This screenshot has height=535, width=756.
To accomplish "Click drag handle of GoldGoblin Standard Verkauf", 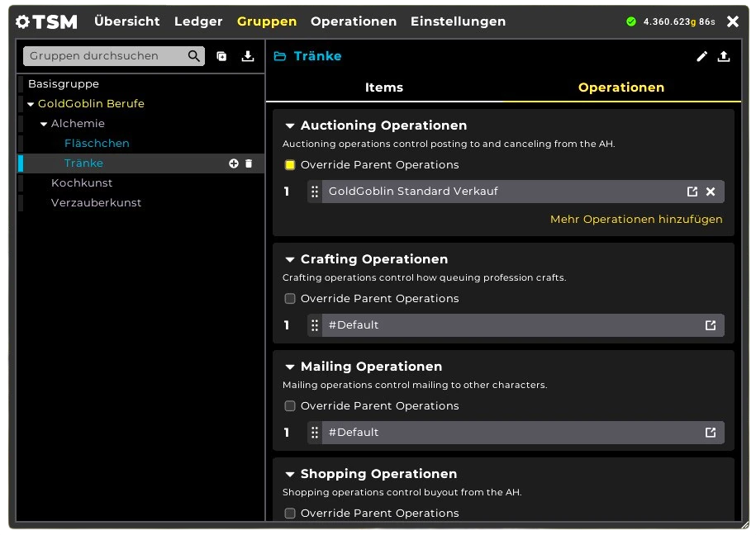I will 315,192.
